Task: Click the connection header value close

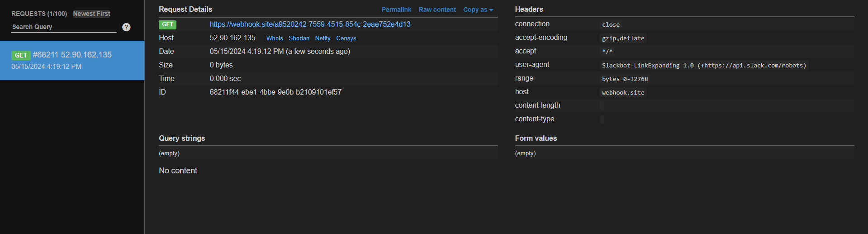Action: click(x=611, y=25)
